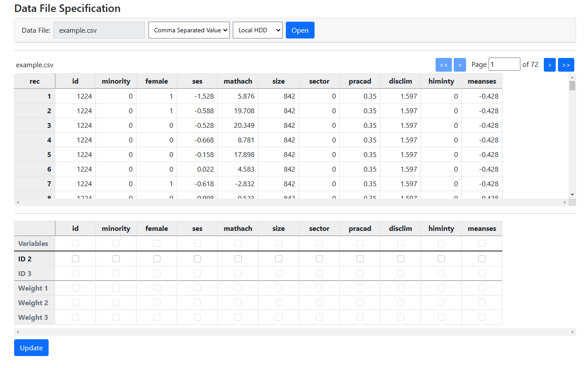
Task: Jump to last page double-arrow button
Action: pos(566,65)
